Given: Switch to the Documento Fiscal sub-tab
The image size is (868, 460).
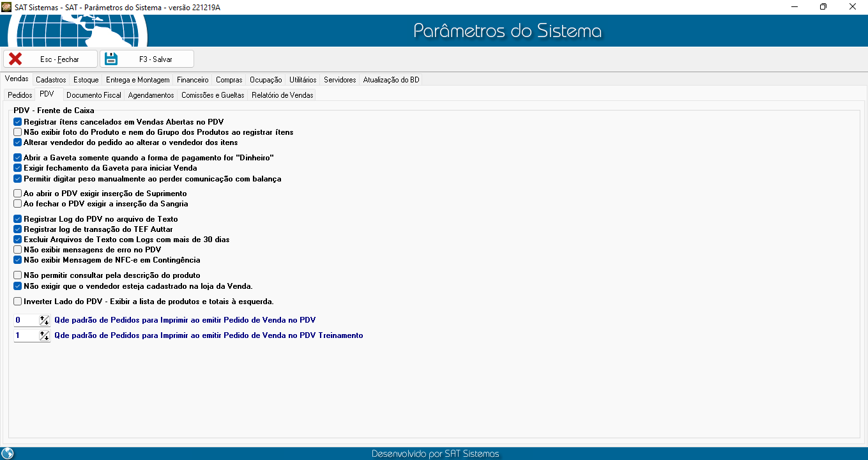Looking at the screenshot, I should (93, 95).
